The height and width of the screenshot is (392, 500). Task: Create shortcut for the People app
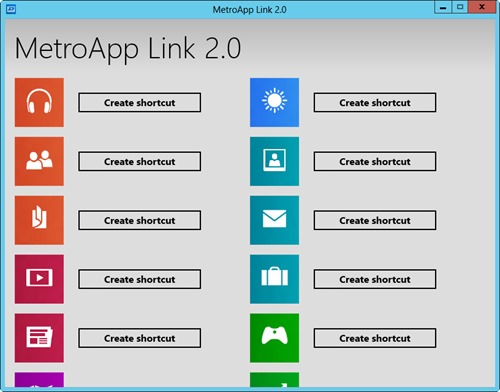pyautogui.click(x=140, y=161)
